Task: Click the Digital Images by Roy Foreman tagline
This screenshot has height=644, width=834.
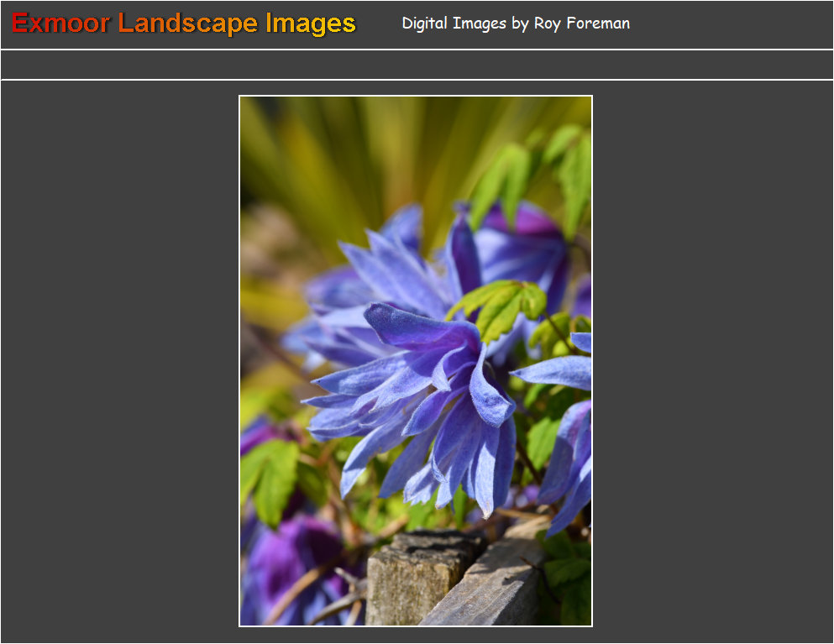Action: click(515, 24)
